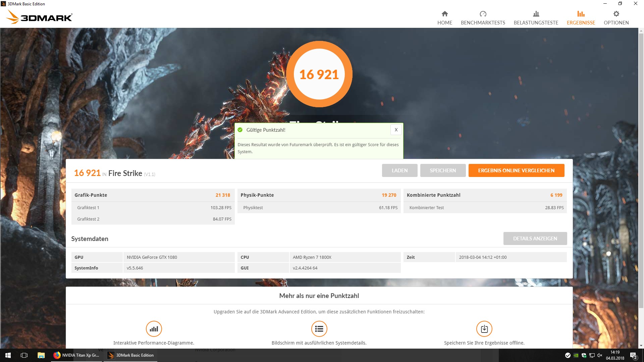Screen dimensions: 644x362
Task: Open Belastungsteste bar chart icon
Action: (x=536, y=14)
